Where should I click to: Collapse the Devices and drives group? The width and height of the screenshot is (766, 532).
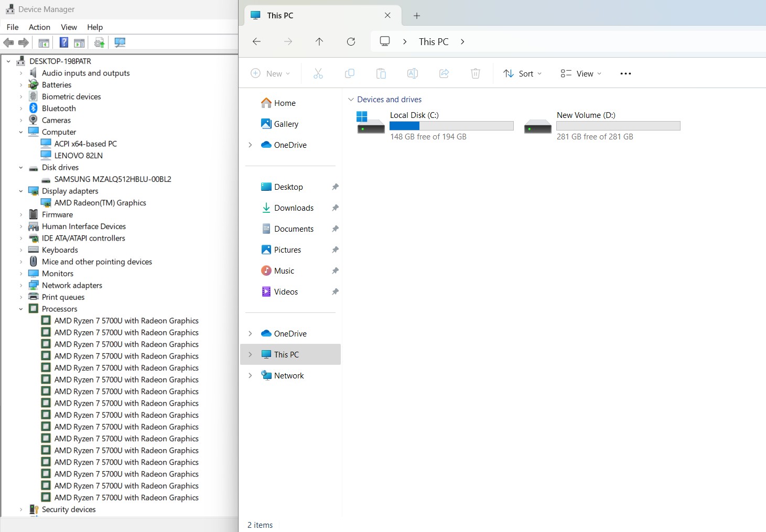point(351,100)
